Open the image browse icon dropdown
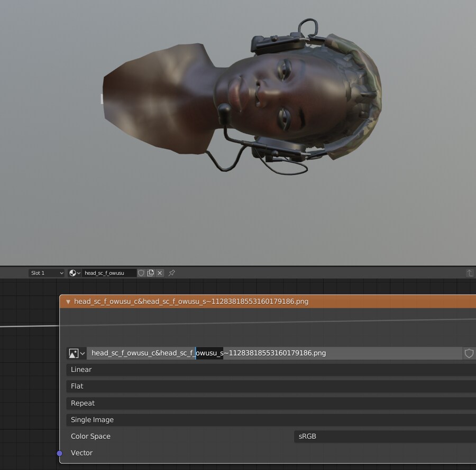This screenshot has width=476, height=470. click(77, 353)
